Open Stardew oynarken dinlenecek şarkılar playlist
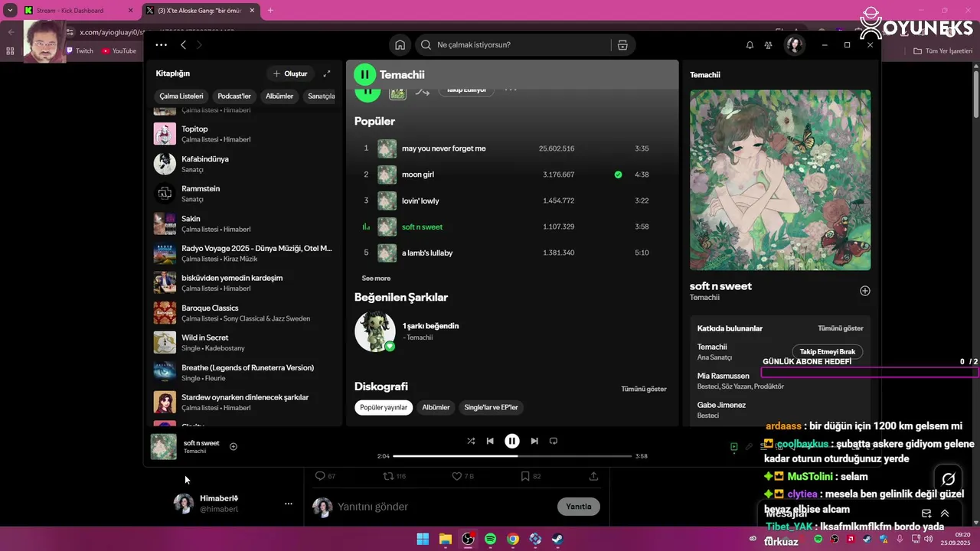 [243, 403]
